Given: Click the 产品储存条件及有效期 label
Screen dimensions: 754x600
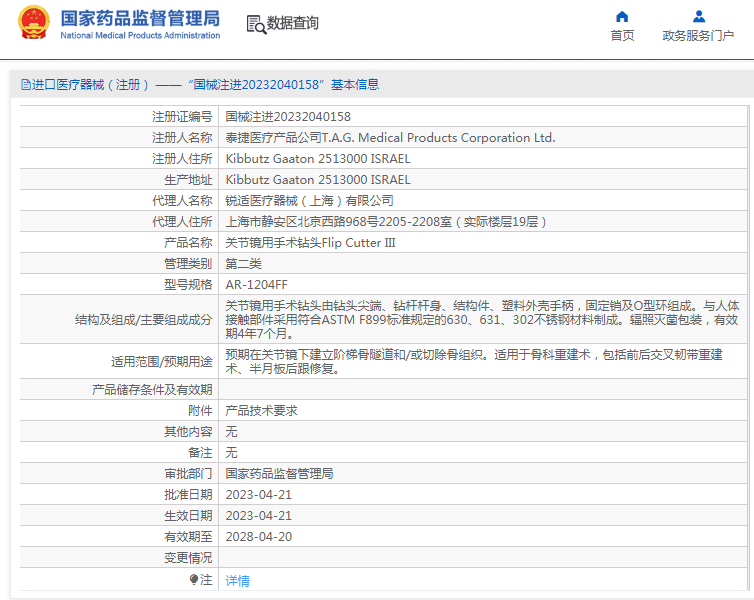Looking at the screenshot, I should click(152, 389).
